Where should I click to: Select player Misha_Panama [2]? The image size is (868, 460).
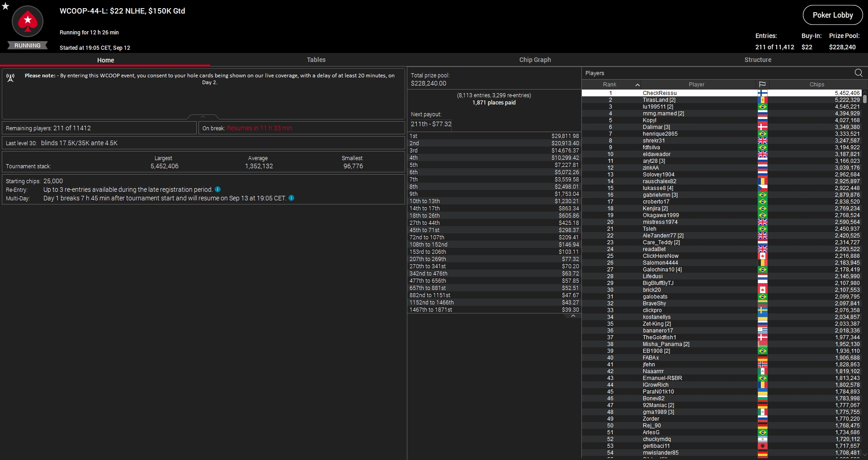(x=722, y=344)
